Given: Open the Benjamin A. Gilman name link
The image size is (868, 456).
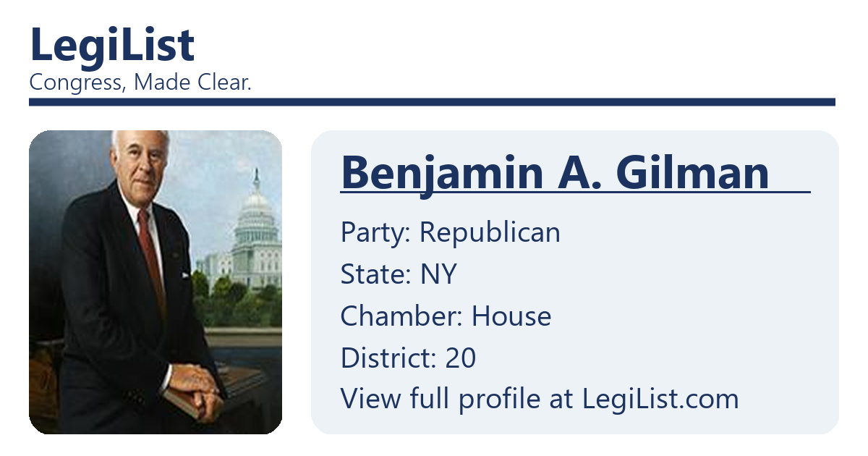Looking at the screenshot, I should [555, 173].
